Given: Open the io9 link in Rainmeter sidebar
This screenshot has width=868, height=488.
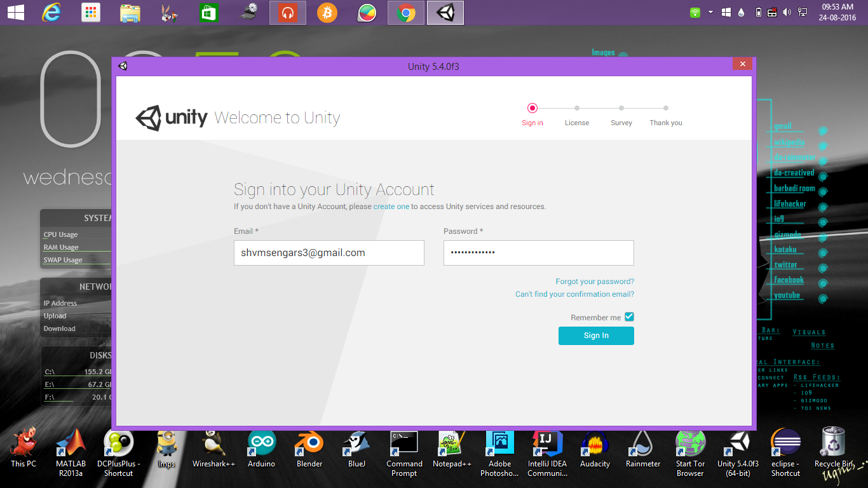Looking at the screenshot, I should point(779,219).
